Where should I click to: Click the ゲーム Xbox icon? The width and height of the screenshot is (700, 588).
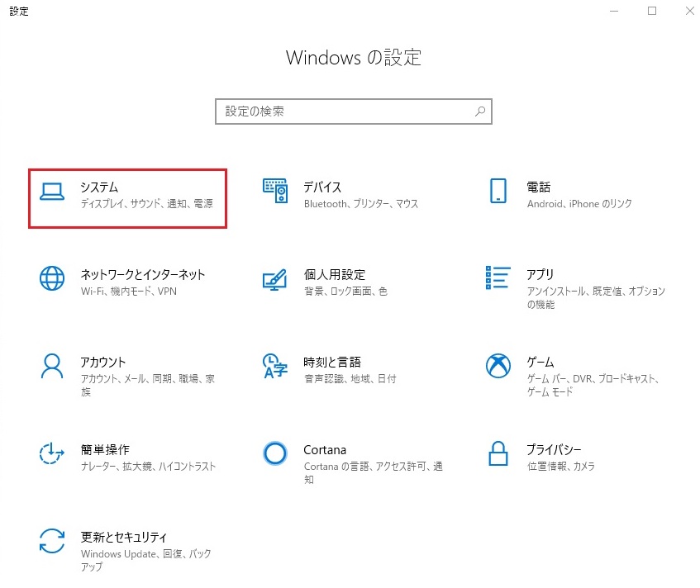coord(498,366)
